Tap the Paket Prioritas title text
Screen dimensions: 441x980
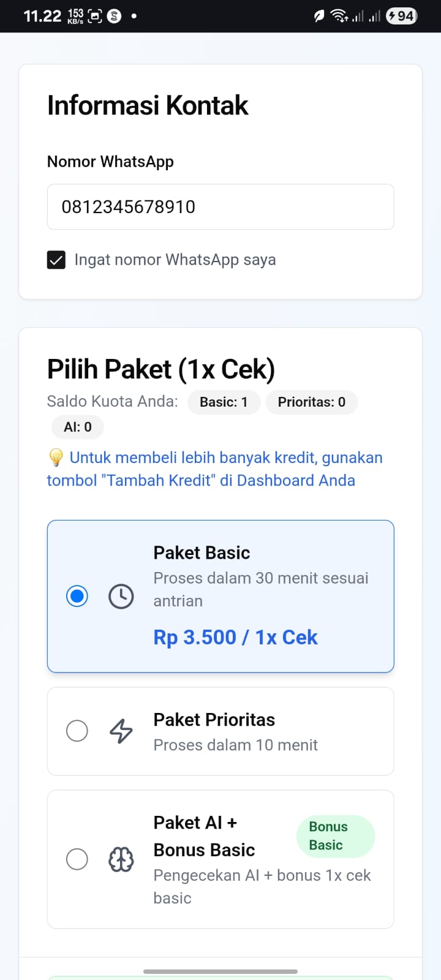214,720
